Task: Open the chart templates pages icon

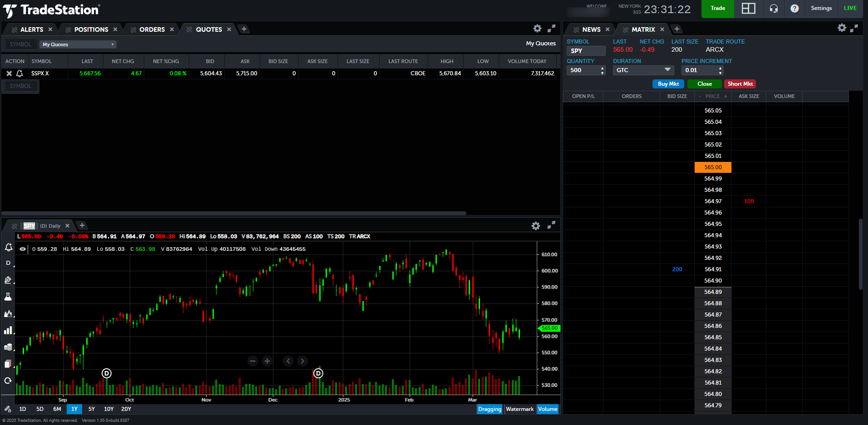Action: point(8,364)
